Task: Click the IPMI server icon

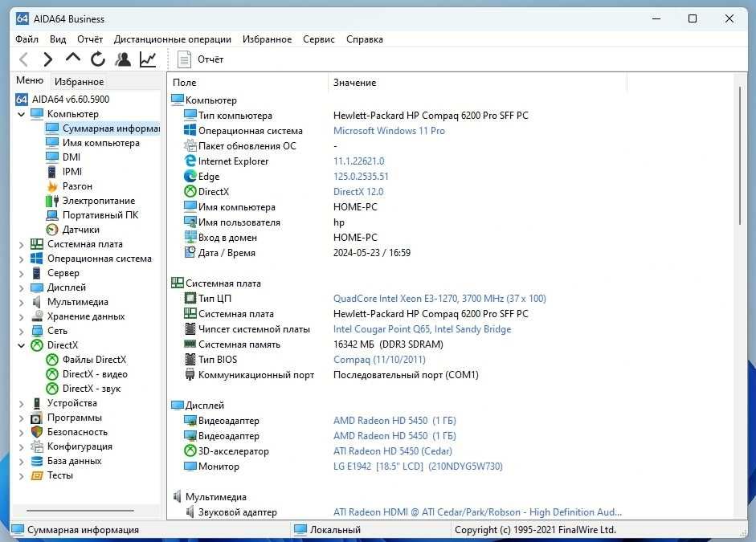Action: tap(52, 172)
